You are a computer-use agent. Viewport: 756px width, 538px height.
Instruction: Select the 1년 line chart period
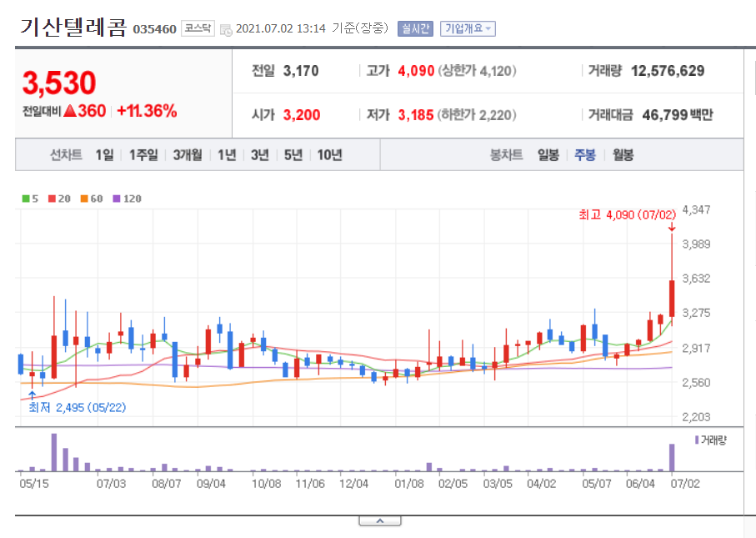(227, 155)
